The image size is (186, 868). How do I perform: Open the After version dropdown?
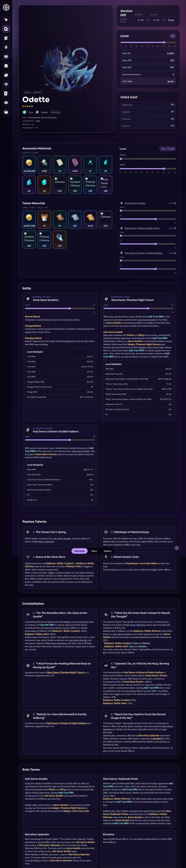point(157,20)
